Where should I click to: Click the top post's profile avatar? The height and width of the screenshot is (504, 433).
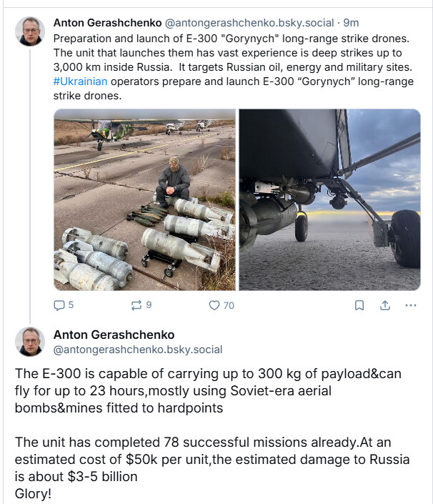click(30, 31)
